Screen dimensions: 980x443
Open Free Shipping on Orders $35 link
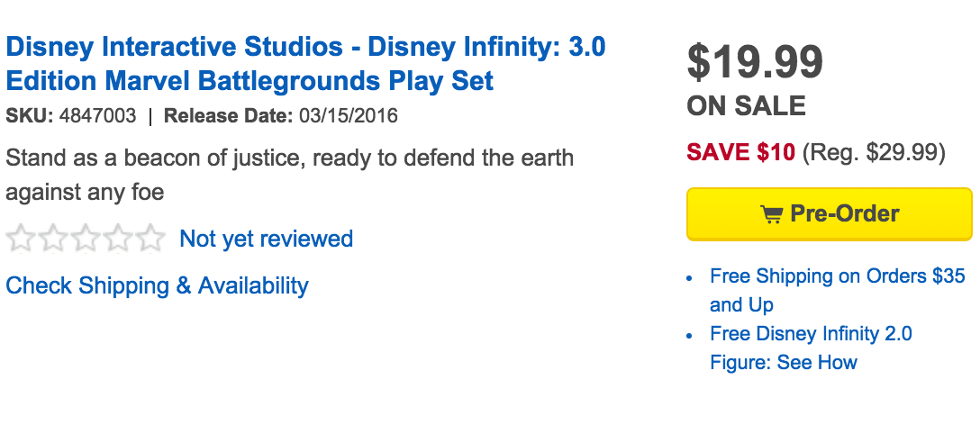coord(837,276)
